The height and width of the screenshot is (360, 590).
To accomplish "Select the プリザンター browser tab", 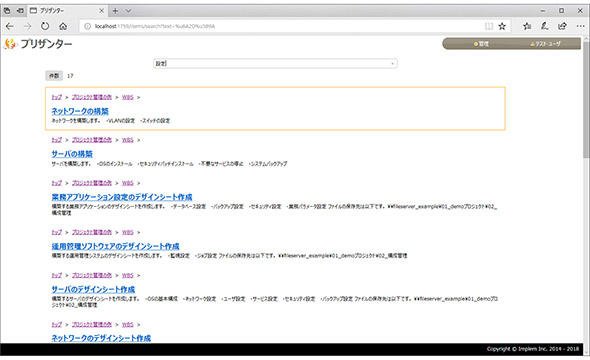I will 67,11.
